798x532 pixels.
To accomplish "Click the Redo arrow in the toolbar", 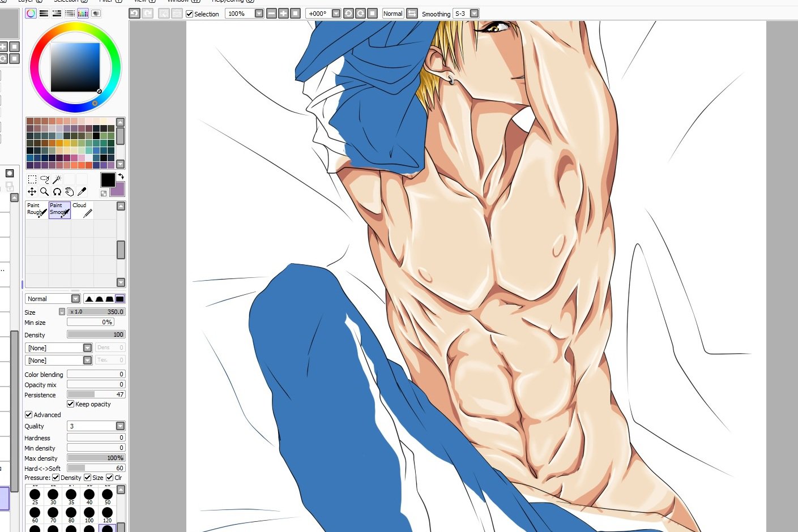I will click(x=148, y=13).
